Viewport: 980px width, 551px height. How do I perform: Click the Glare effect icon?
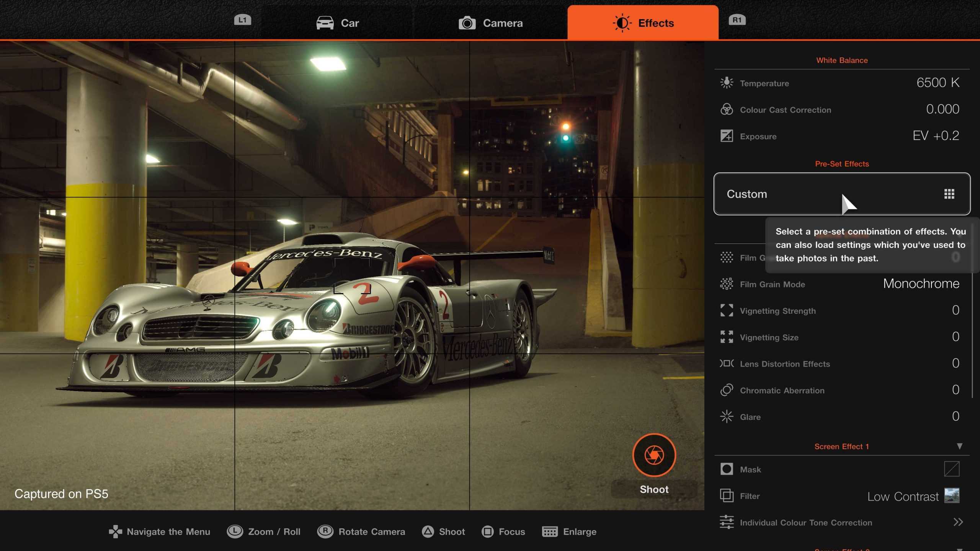tap(726, 416)
